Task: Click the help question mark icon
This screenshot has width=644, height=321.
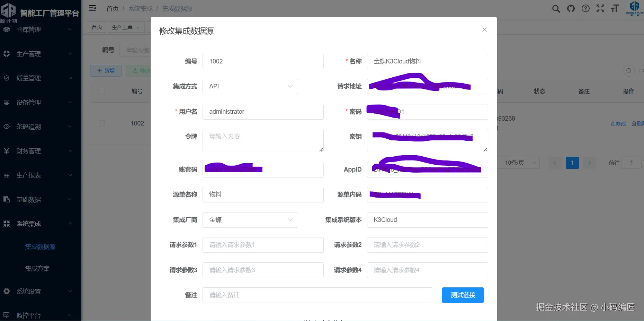Action: [x=585, y=8]
